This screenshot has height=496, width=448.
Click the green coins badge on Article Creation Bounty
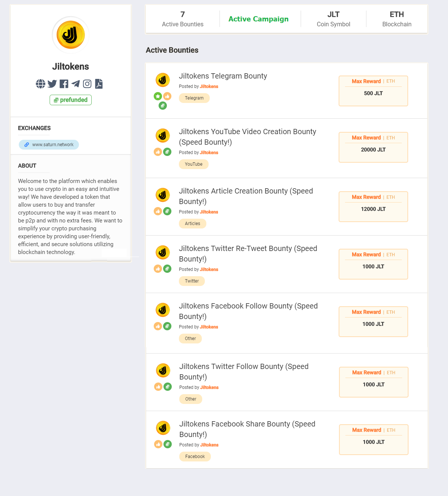pos(167,211)
